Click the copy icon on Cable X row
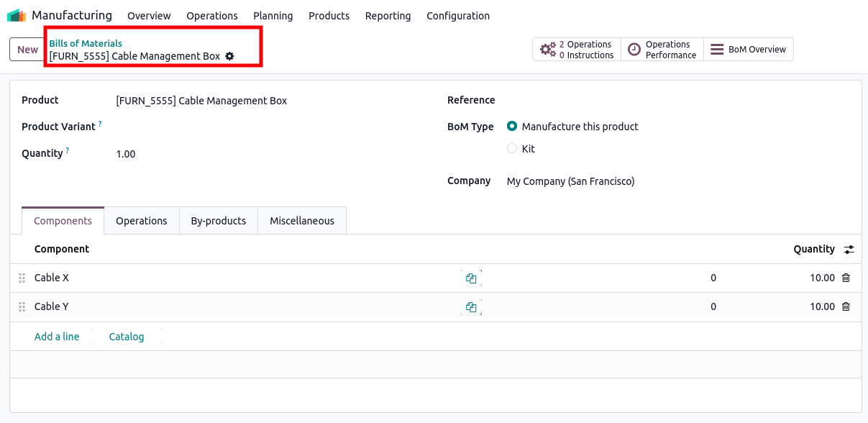This screenshot has height=423, width=868. point(471,278)
